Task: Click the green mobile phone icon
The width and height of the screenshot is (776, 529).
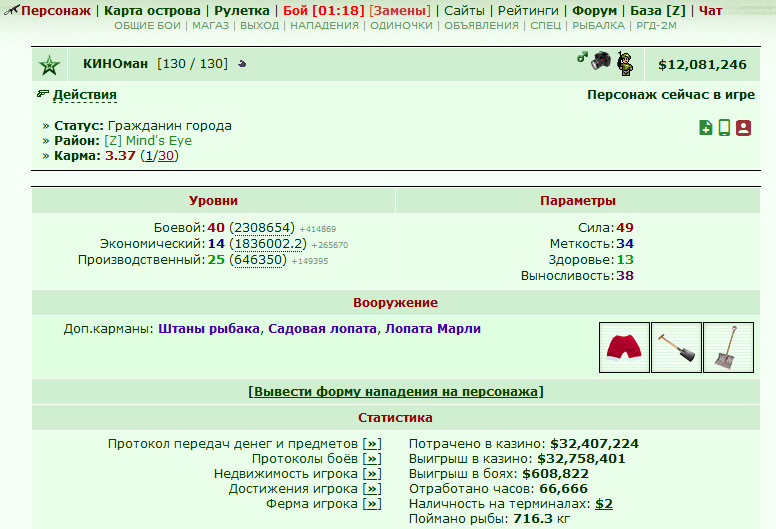Action: (x=724, y=128)
